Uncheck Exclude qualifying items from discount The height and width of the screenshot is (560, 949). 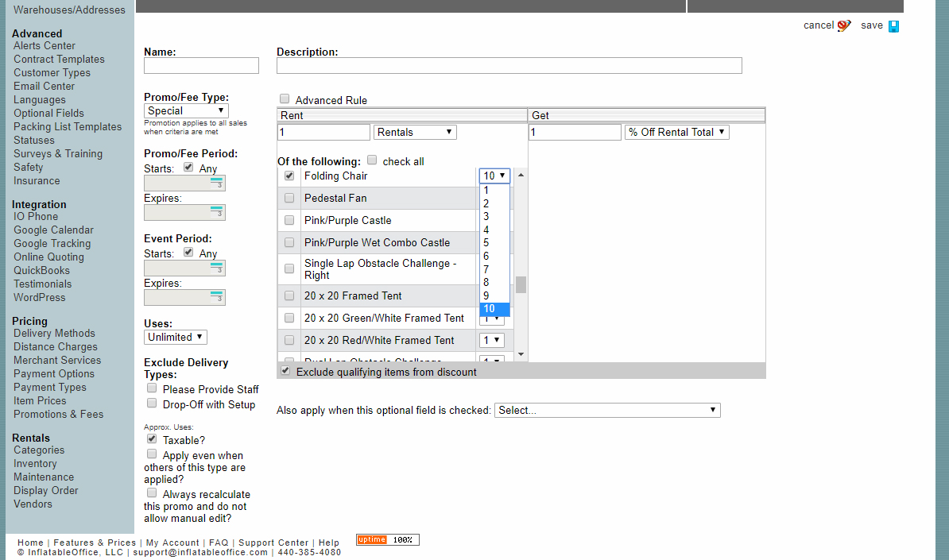pos(285,371)
